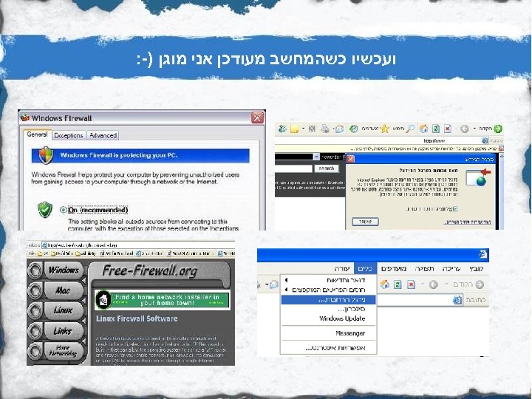The width and height of the screenshot is (532, 399).
Task: Click the כתובת address field in bottom browser
Action: (420, 300)
